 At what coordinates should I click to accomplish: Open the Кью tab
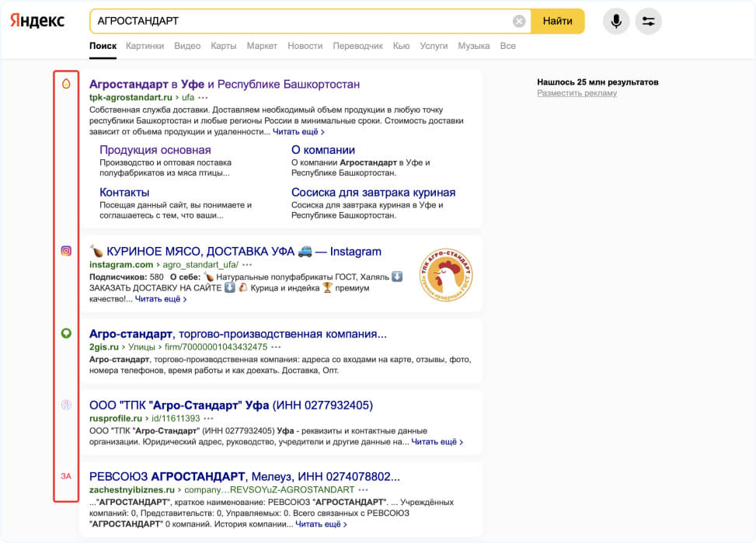click(x=401, y=46)
